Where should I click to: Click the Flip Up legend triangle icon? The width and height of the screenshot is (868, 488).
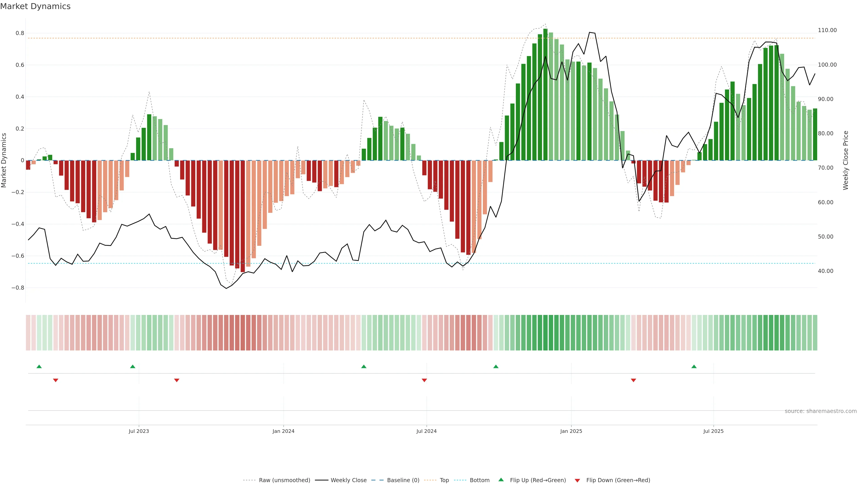[501, 480]
